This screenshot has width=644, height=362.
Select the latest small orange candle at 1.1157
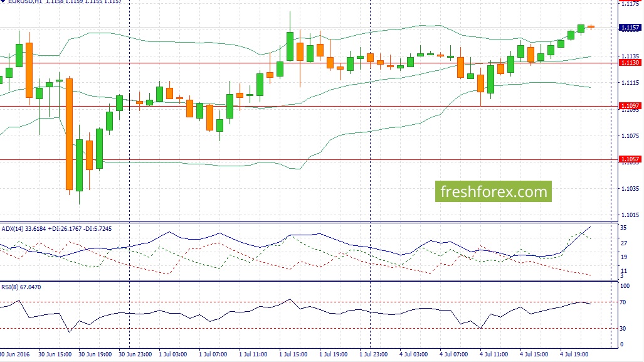tap(591, 27)
